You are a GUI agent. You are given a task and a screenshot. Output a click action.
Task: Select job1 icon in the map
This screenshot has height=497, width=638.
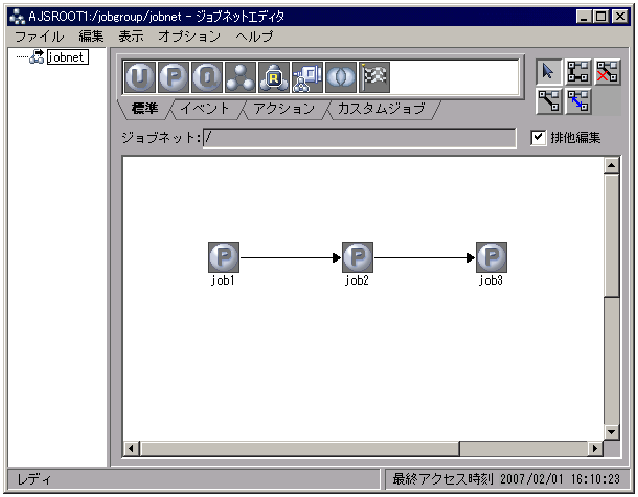pyautogui.click(x=223, y=257)
